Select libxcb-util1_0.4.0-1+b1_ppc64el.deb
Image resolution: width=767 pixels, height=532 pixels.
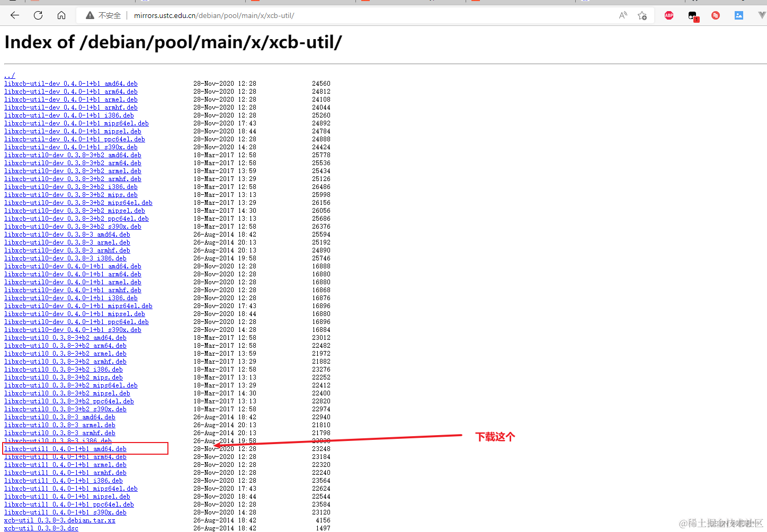click(69, 504)
